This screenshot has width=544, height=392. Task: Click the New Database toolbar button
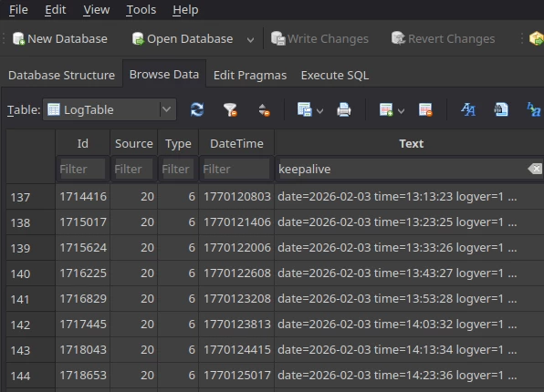coord(59,38)
